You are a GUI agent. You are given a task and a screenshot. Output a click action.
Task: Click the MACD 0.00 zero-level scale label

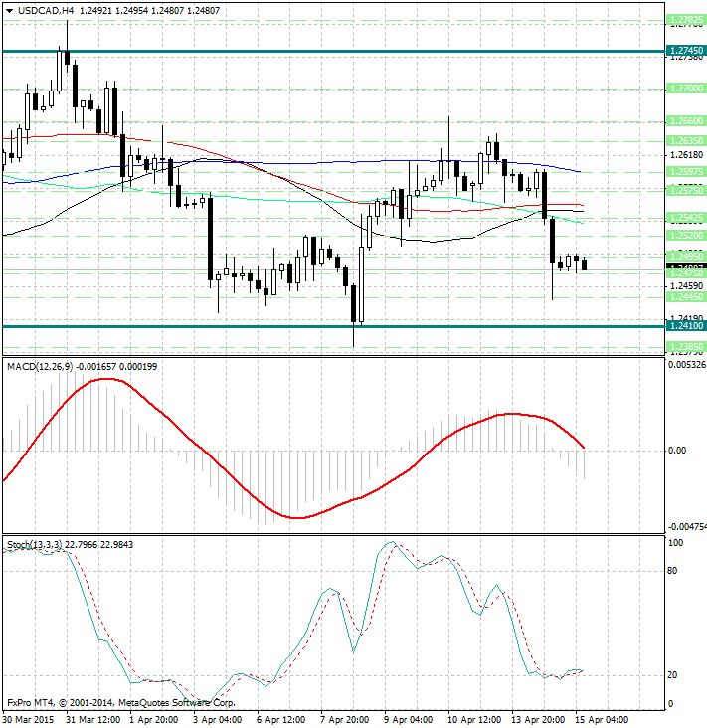point(676,451)
